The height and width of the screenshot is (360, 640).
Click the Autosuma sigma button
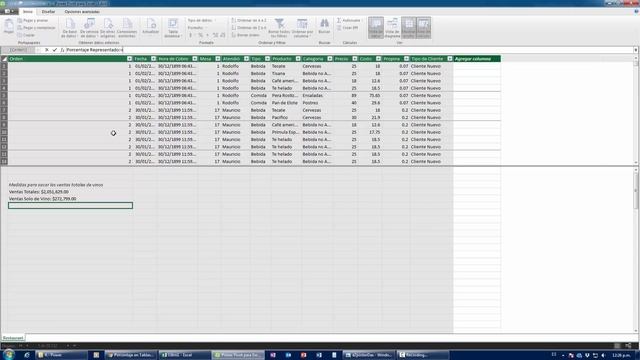click(x=349, y=20)
